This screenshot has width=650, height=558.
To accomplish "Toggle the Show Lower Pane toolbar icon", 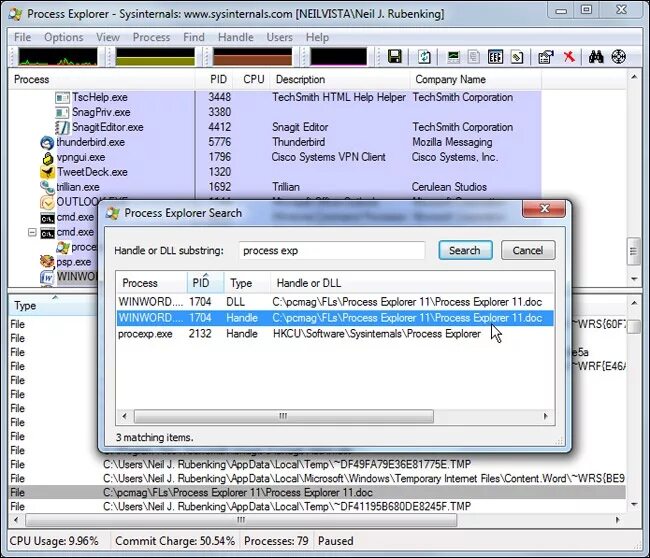I will pos(495,56).
